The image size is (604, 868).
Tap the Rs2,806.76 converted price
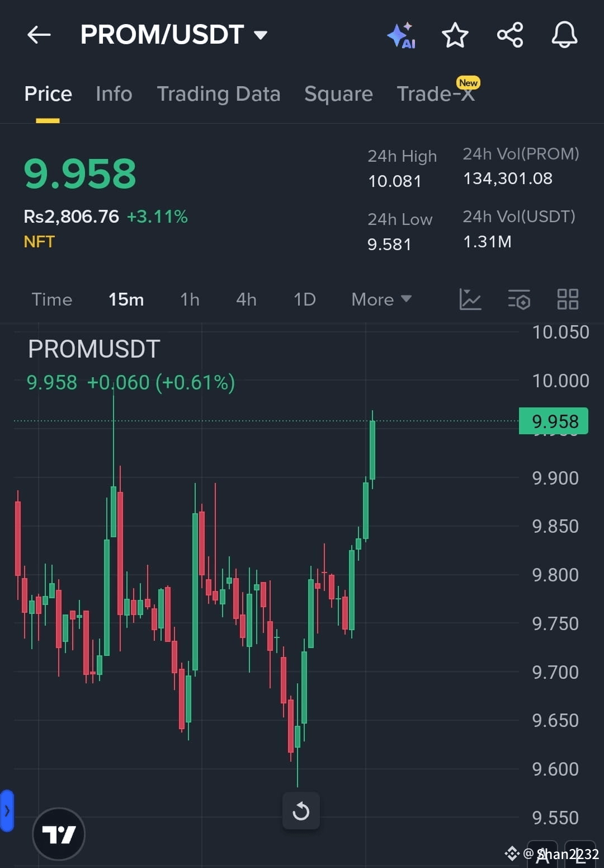[x=72, y=217]
